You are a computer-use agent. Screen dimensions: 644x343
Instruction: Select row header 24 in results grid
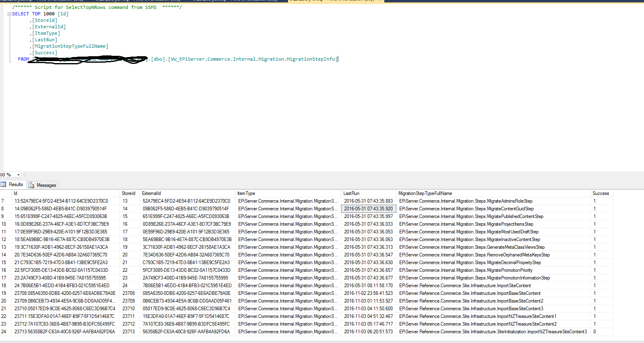[6, 332]
